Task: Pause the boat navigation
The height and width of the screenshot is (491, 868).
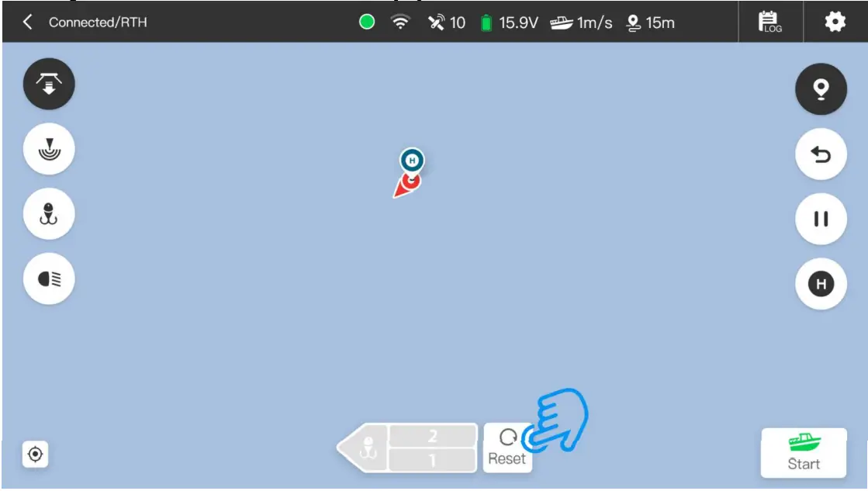Action: point(821,219)
